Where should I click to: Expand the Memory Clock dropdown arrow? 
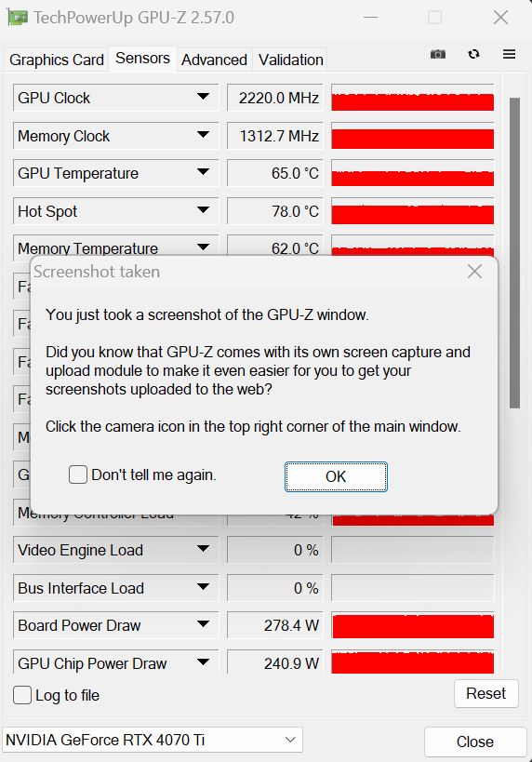[x=203, y=135]
